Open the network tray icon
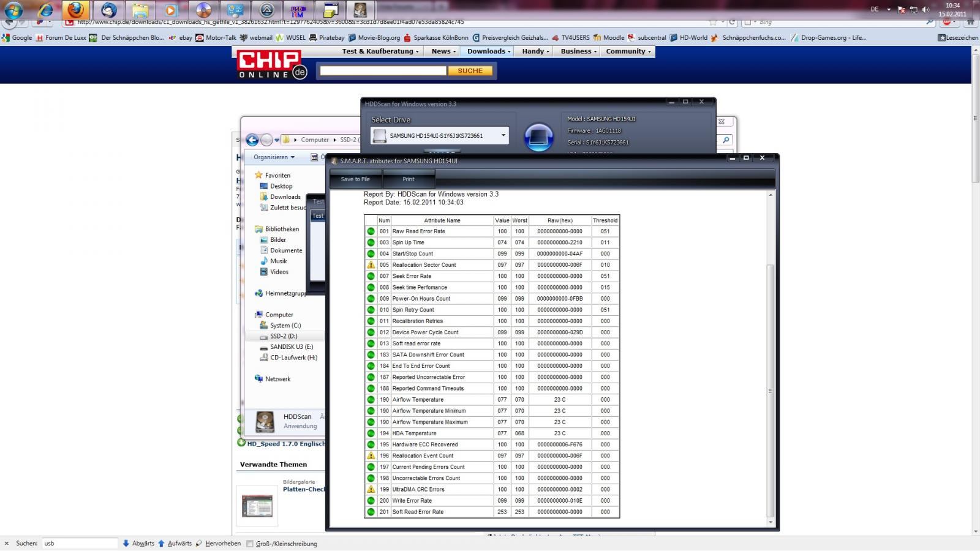 [914, 9]
